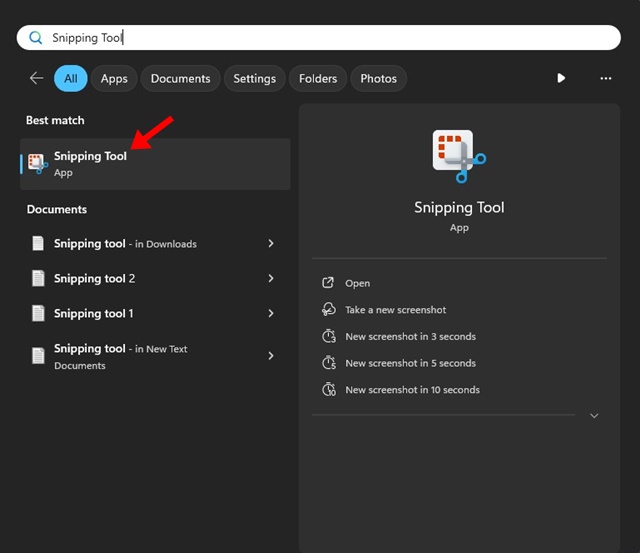
Task: Click the Open external link icon
Action: [328, 283]
